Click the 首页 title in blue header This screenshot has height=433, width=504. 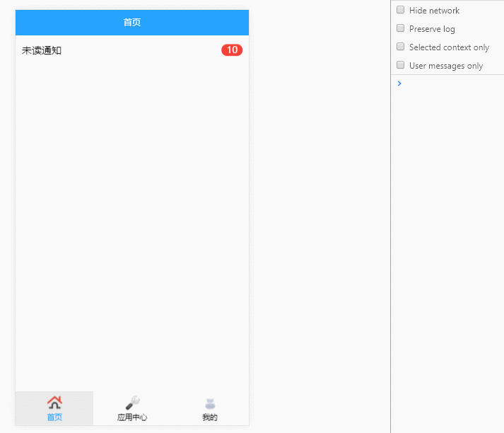(132, 22)
